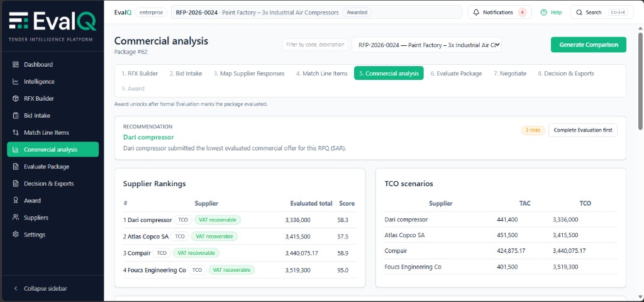The height and width of the screenshot is (302, 644).
Task: Click the Settings gear icon
Action: pos(16,235)
